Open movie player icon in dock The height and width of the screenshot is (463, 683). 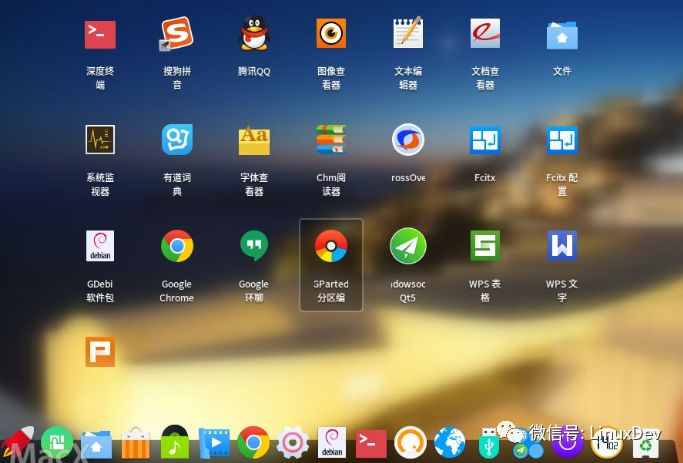coord(214,443)
